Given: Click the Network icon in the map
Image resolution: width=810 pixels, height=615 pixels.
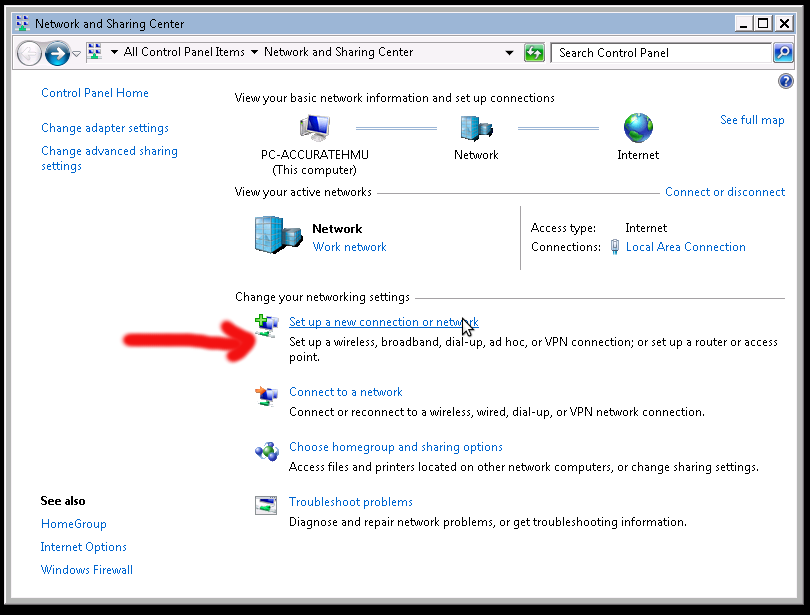Looking at the screenshot, I should click(x=476, y=128).
